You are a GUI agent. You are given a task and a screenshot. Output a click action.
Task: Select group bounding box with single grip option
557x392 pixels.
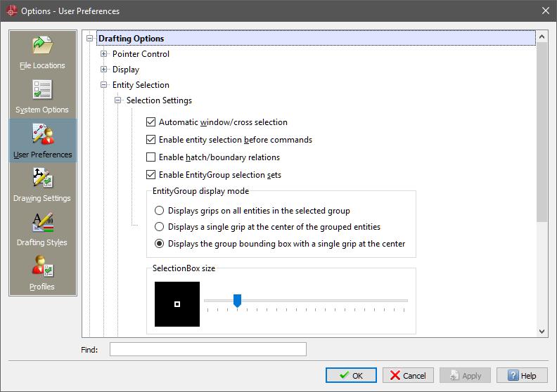tap(159, 244)
